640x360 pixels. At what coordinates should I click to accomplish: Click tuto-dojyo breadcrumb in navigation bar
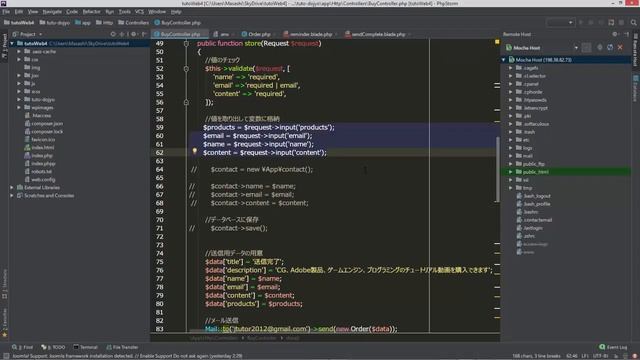55,22
